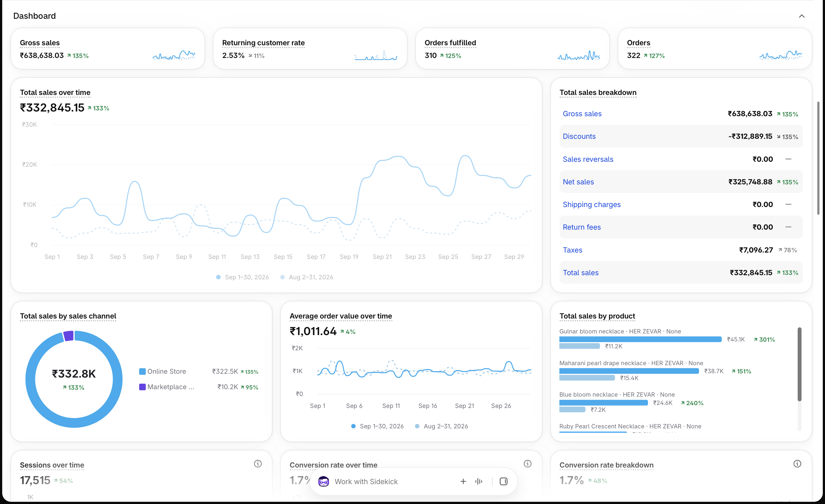Open Average order value over time heading
This screenshot has height=504, width=825.
(x=340, y=316)
